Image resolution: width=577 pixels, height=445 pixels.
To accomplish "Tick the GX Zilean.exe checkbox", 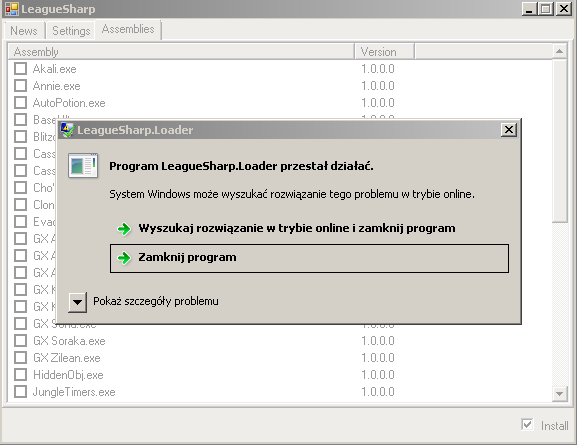I will coord(21,358).
